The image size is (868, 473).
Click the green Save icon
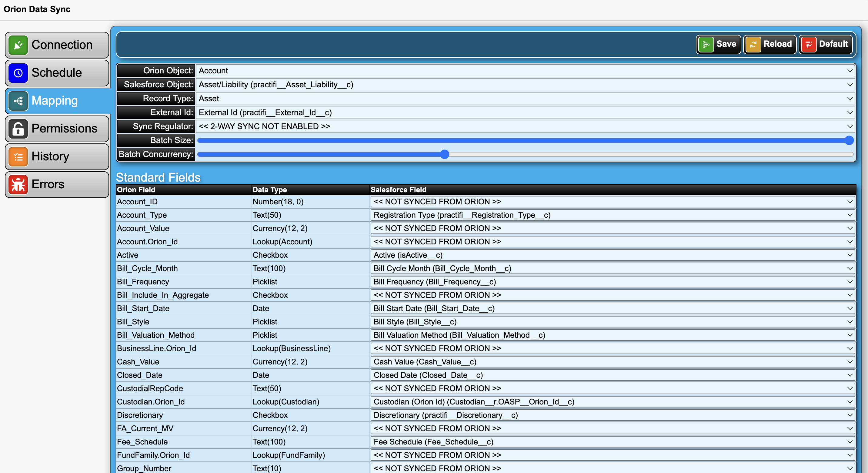click(706, 45)
